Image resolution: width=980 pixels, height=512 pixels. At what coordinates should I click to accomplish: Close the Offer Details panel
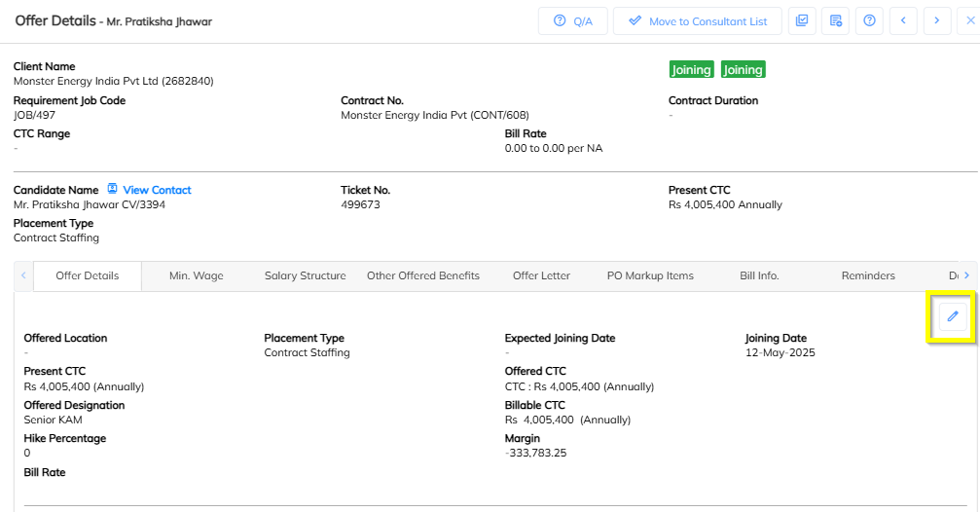point(969,20)
